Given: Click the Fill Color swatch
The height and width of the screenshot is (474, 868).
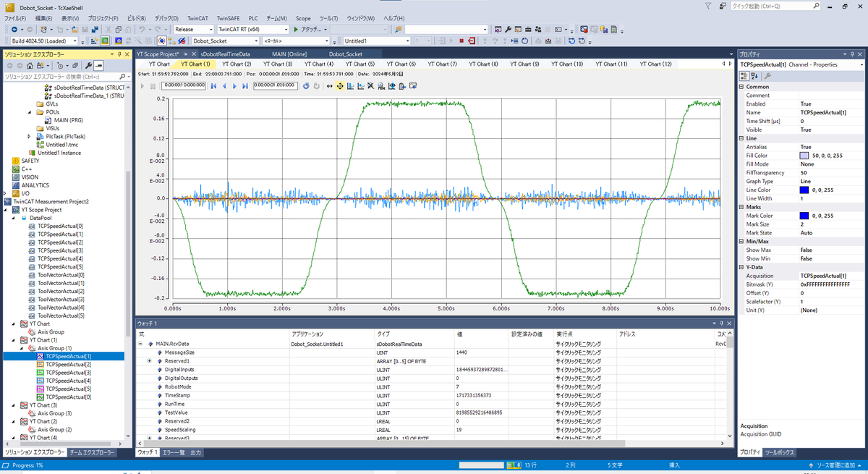Looking at the screenshot, I should (805, 156).
